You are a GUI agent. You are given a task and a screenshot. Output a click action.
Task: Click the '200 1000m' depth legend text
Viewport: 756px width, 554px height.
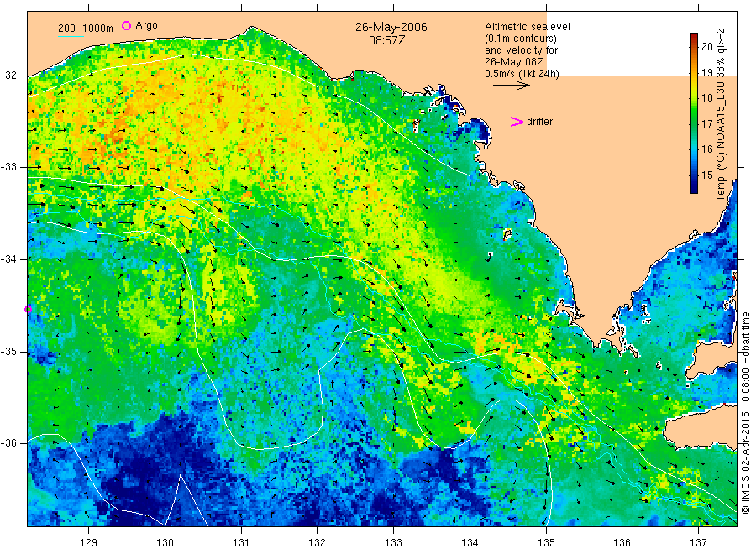click(x=86, y=29)
